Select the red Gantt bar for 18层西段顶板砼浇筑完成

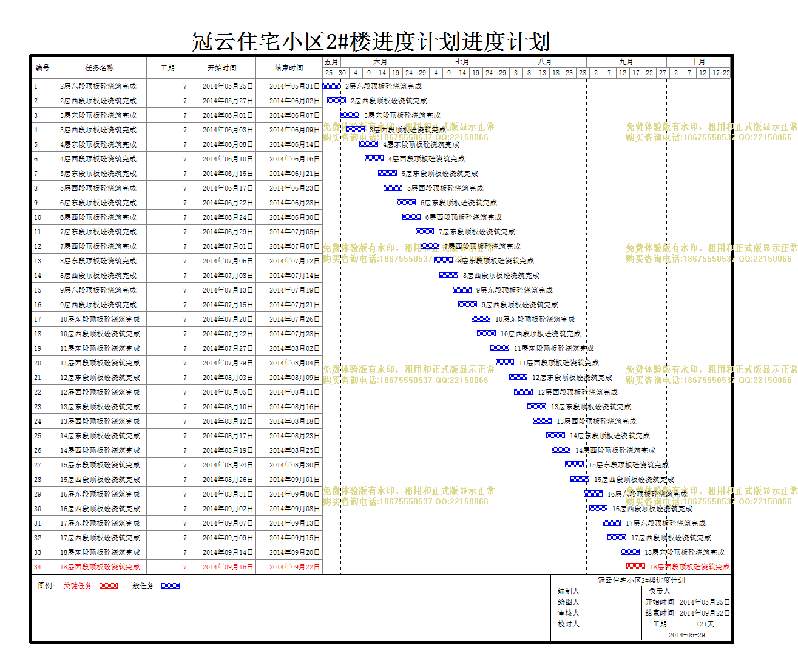coord(635,566)
